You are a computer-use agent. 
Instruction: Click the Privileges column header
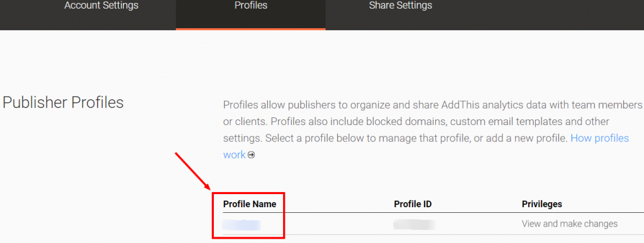pyautogui.click(x=541, y=204)
